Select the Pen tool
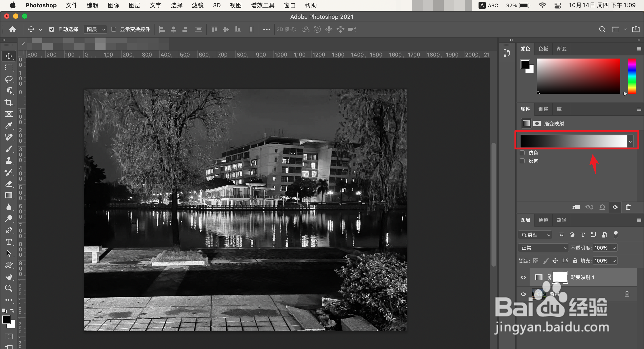 tap(9, 230)
